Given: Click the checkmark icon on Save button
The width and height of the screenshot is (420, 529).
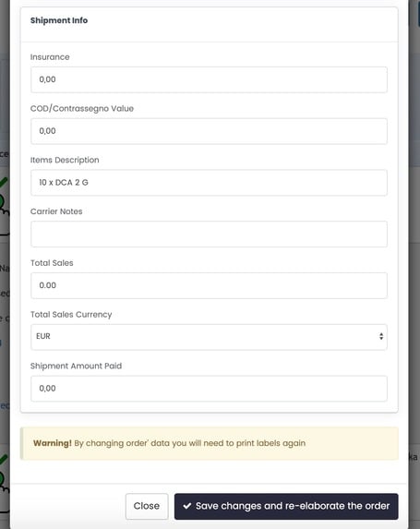Looking at the screenshot, I should (186, 506).
